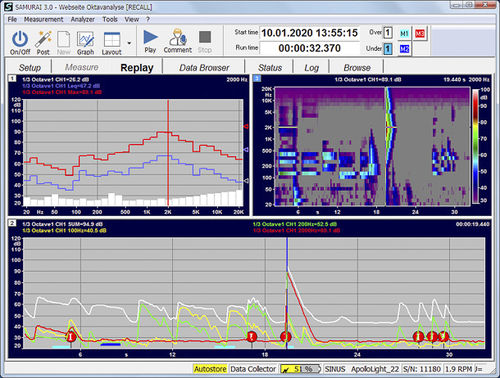Click the SINUS ApolloLight_22 status entry

(x=362, y=369)
